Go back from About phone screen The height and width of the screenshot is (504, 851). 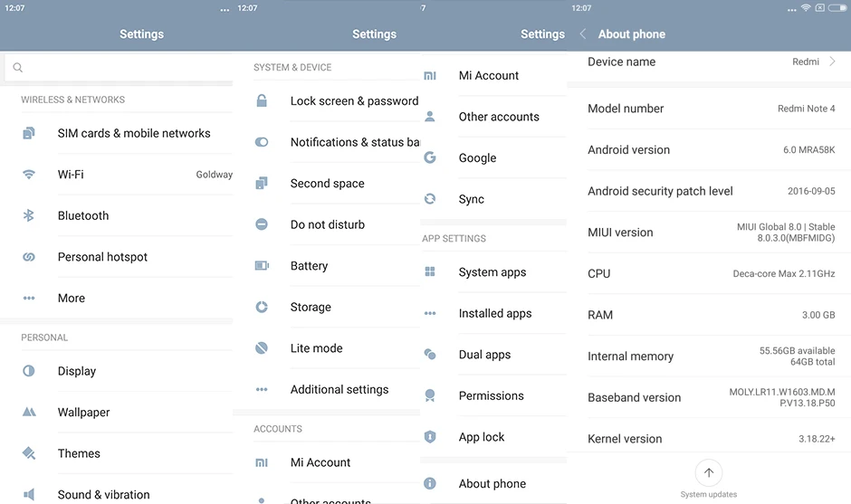coord(583,33)
